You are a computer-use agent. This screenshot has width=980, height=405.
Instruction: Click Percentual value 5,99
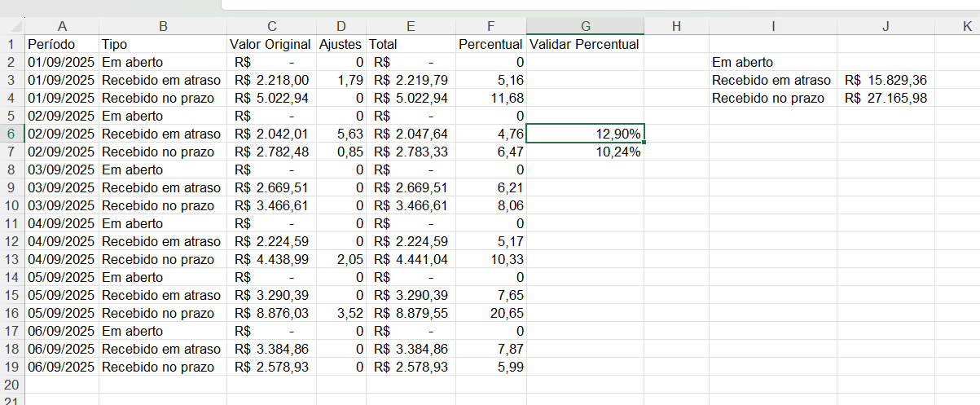point(491,367)
